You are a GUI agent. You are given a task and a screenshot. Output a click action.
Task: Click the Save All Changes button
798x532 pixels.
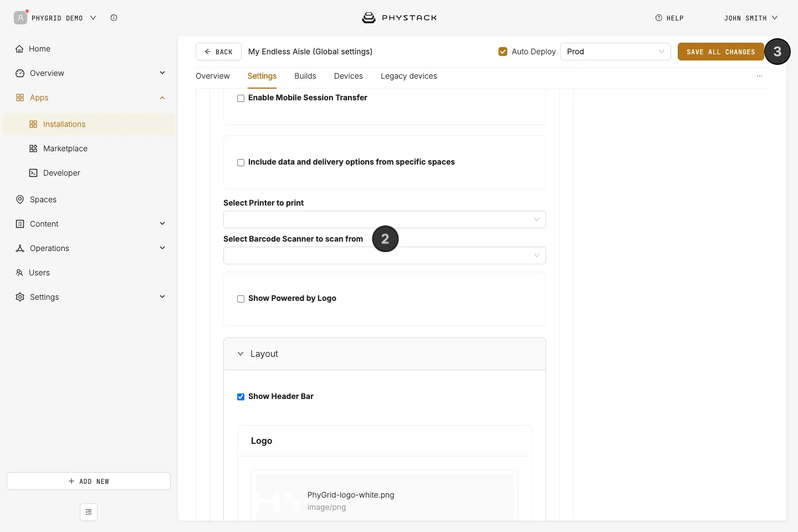(721, 52)
